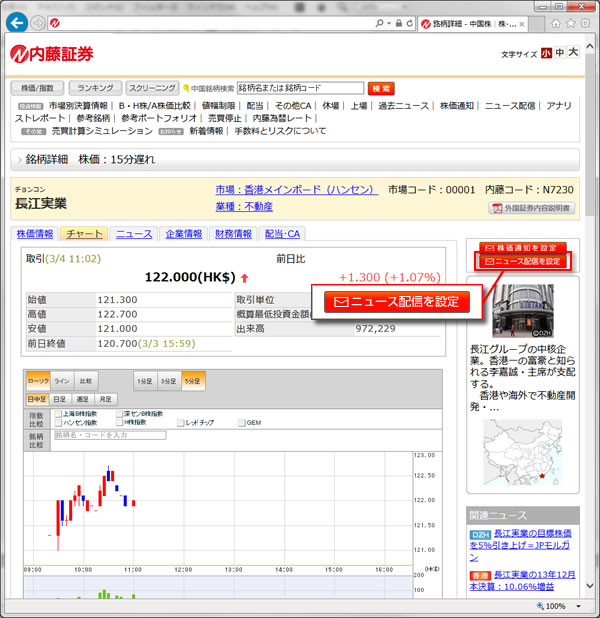Select 比較 chart type
Viewport: 600px width, 618px height.
(86, 381)
